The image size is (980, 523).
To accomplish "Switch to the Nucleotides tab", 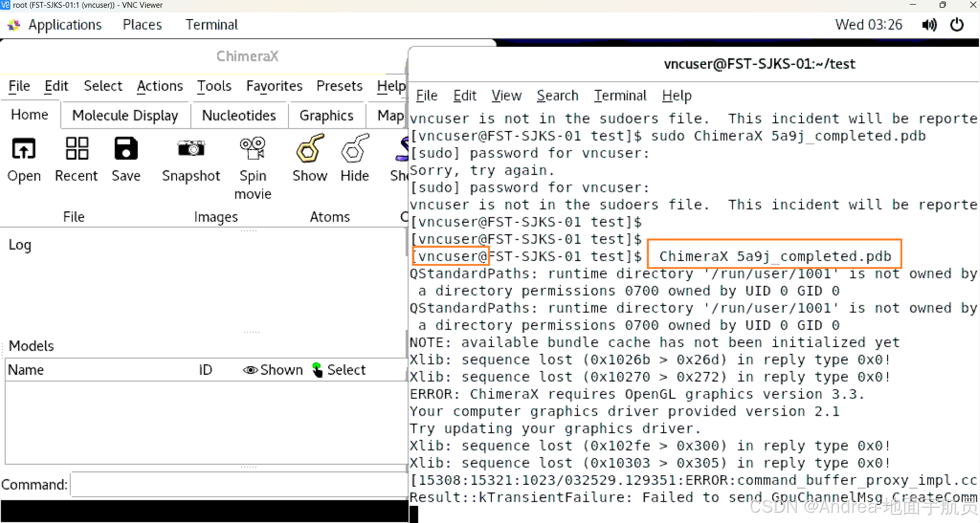I will click(239, 116).
